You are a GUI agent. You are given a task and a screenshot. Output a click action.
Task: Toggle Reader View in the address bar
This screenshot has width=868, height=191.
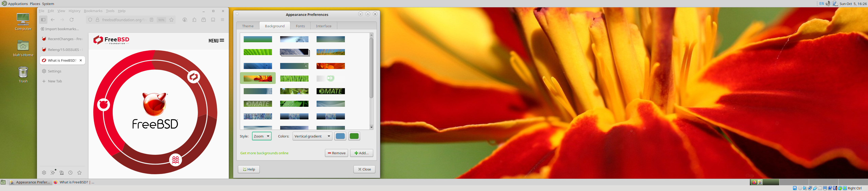click(x=152, y=20)
